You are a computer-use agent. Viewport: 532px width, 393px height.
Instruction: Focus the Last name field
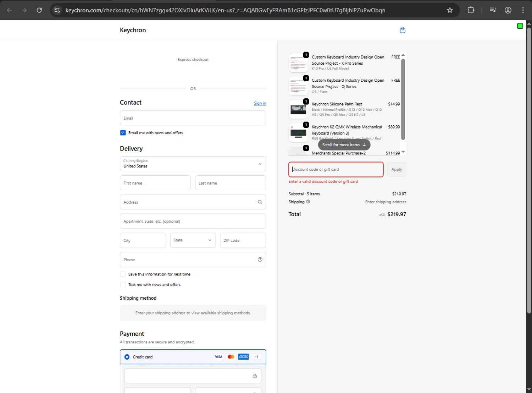tap(231, 183)
